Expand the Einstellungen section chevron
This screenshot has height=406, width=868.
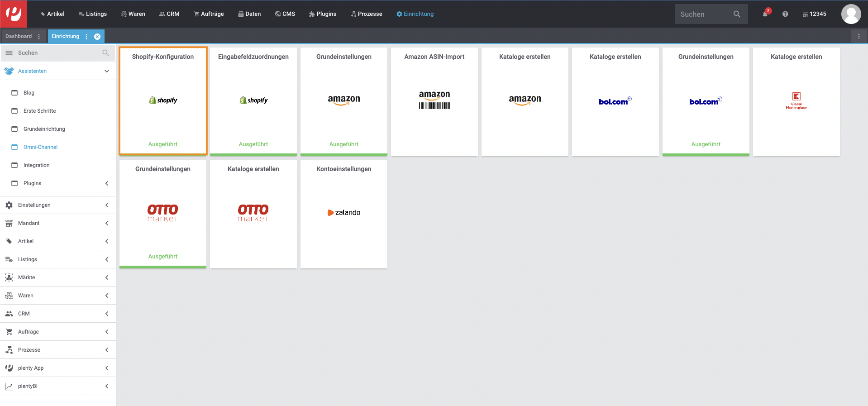click(107, 205)
